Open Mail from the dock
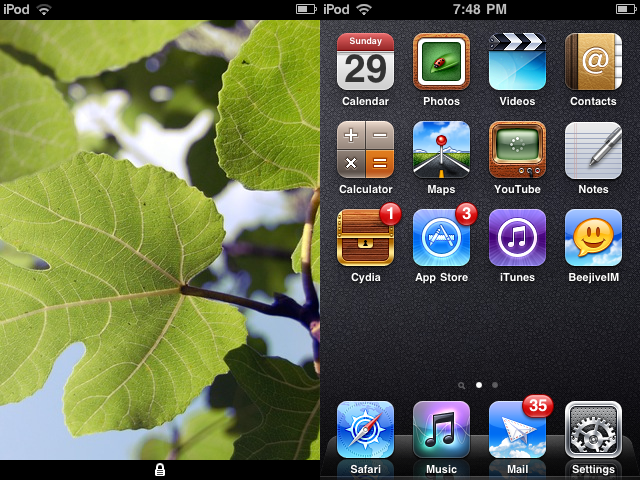The width and height of the screenshot is (640, 480). click(517, 429)
